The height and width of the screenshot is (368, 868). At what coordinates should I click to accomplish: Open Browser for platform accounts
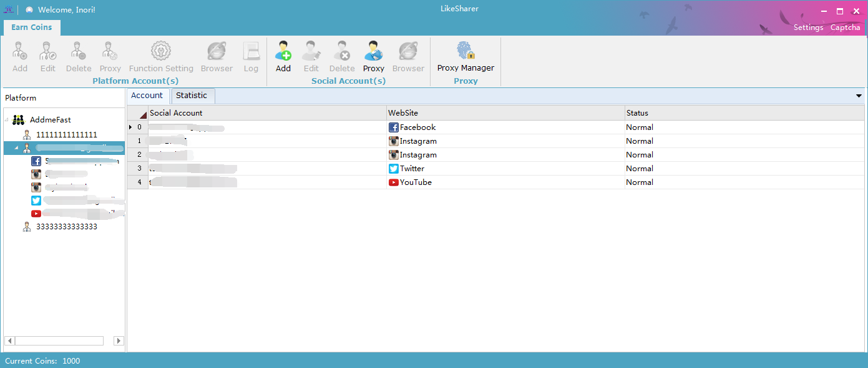pos(217,57)
